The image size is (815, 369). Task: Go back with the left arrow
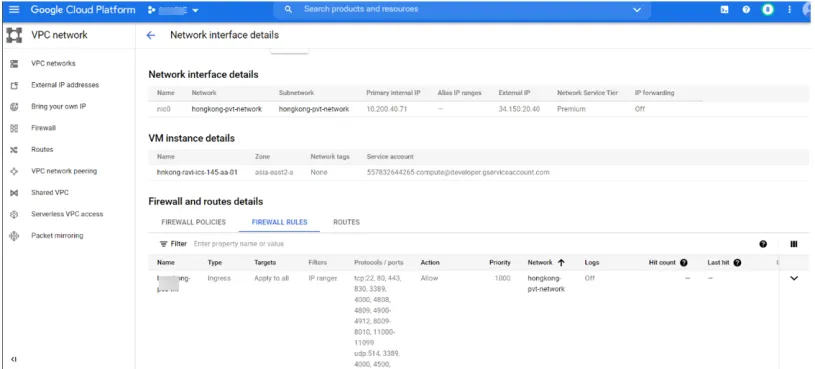click(151, 35)
